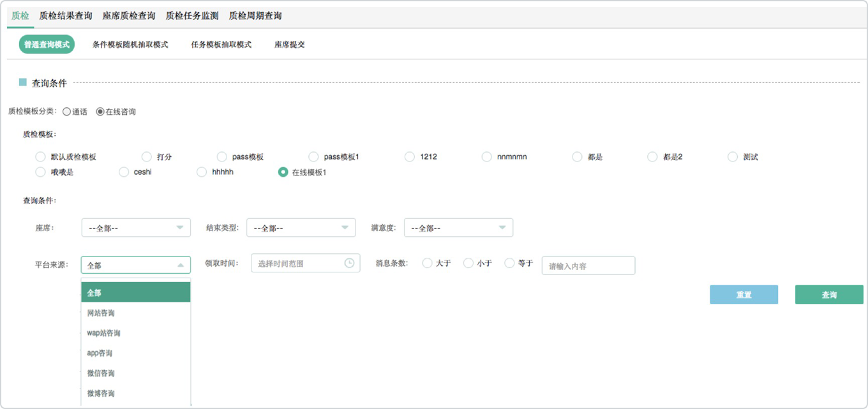The image size is (868, 409).
Task: Open the 座席提交 sub-tab
Action: [290, 45]
